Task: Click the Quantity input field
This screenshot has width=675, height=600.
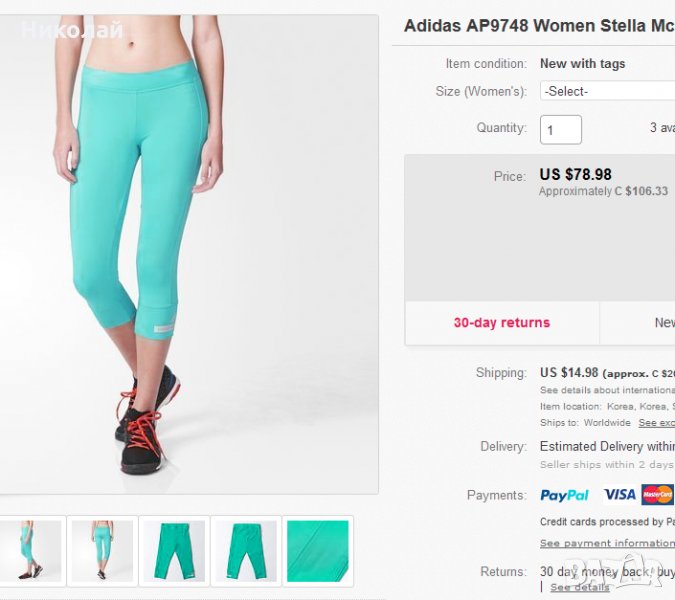Action: pos(561,129)
